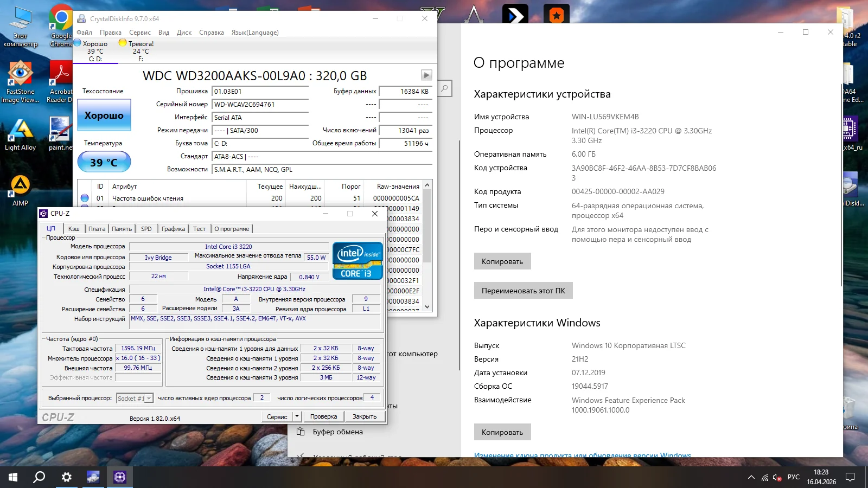The width and height of the screenshot is (868, 488).
Task: Click 39 °C temperature button
Action: click(x=104, y=162)
